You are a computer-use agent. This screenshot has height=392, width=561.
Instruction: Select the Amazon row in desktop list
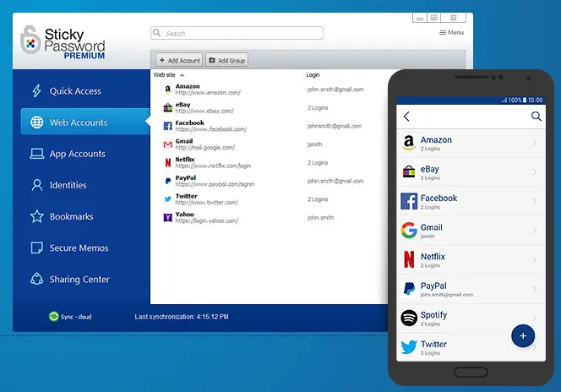269,90
